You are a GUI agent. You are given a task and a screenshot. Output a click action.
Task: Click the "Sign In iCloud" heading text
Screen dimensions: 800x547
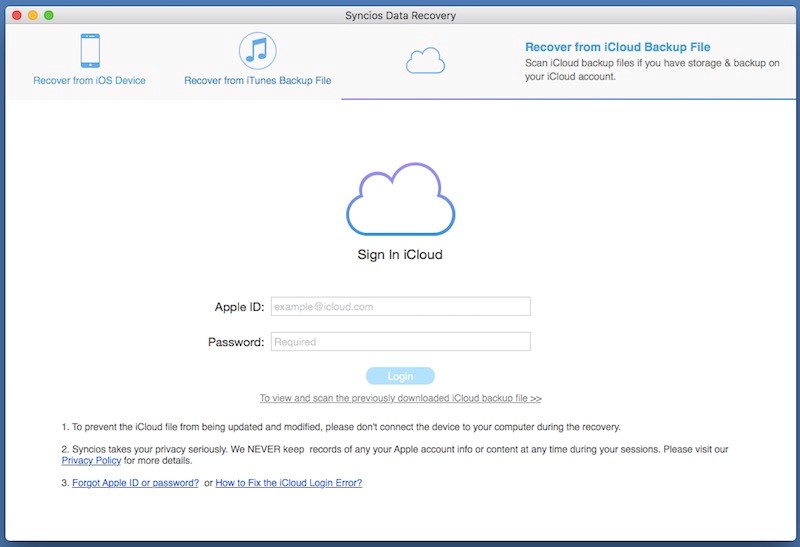pyautogui.click(x=400, y=255)
